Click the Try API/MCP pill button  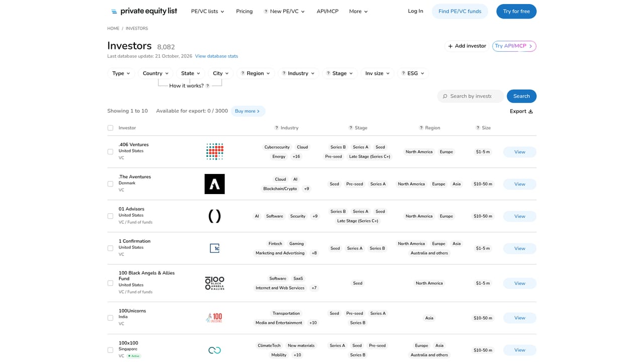tap(514, 46)
